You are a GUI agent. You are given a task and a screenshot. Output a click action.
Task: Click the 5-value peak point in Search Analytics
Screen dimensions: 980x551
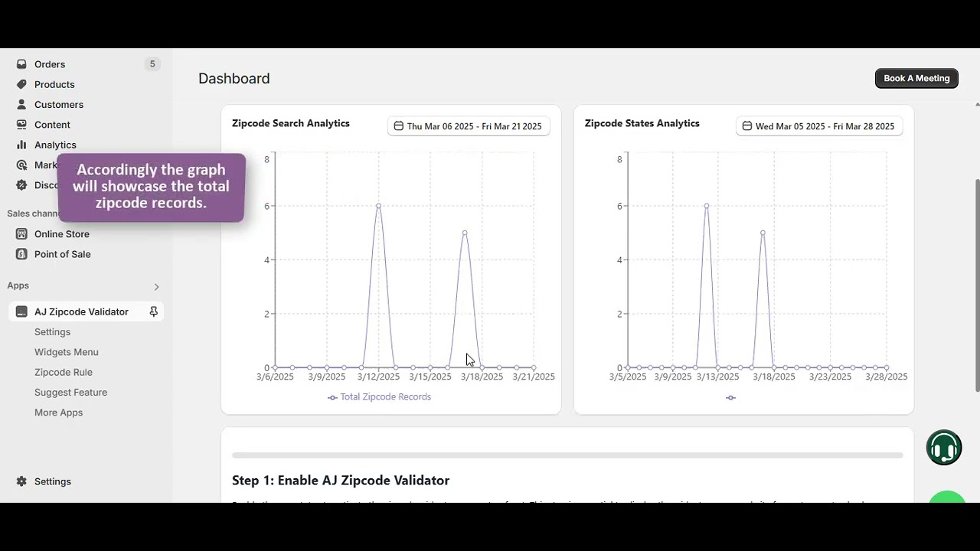point(465,233)
